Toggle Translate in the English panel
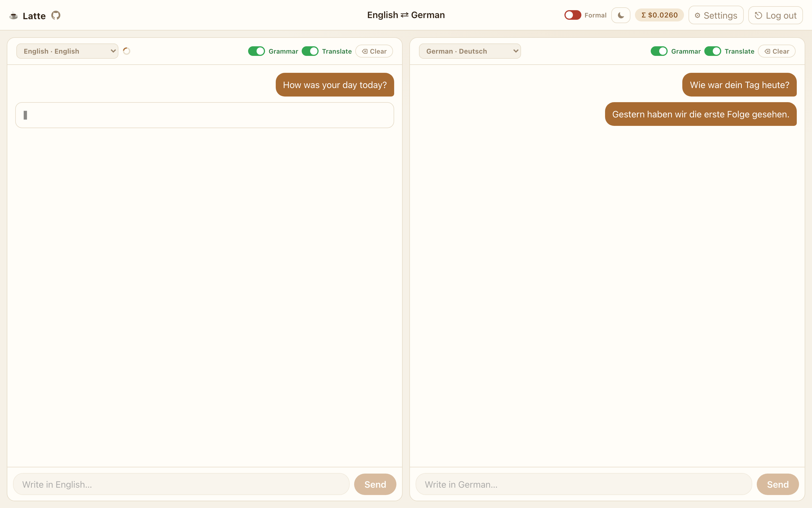This screenshot has width=812, height=508. coord(310,51)
